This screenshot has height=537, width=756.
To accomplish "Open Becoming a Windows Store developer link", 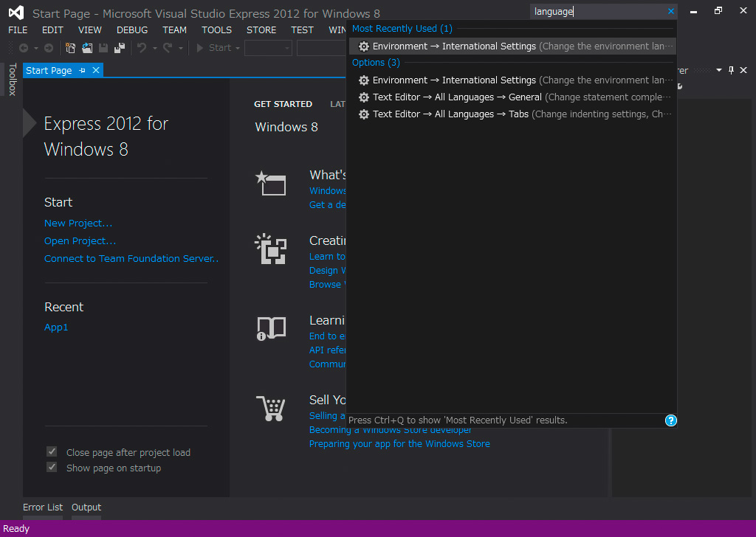I will (x=391, y=429).
